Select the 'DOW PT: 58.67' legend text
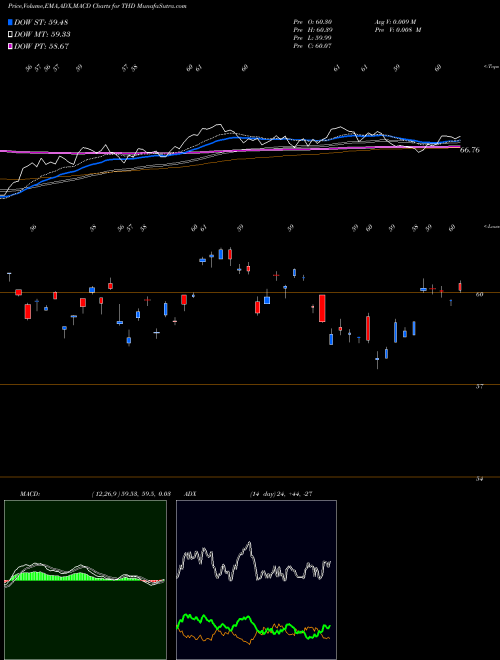The width and height of the screenshot is (500, 660). (x=41, y=46)
